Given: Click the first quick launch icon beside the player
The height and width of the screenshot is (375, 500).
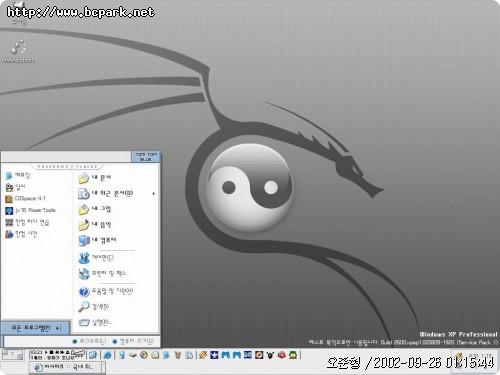Looking at the screenshot, I should (x=93, y=355).
